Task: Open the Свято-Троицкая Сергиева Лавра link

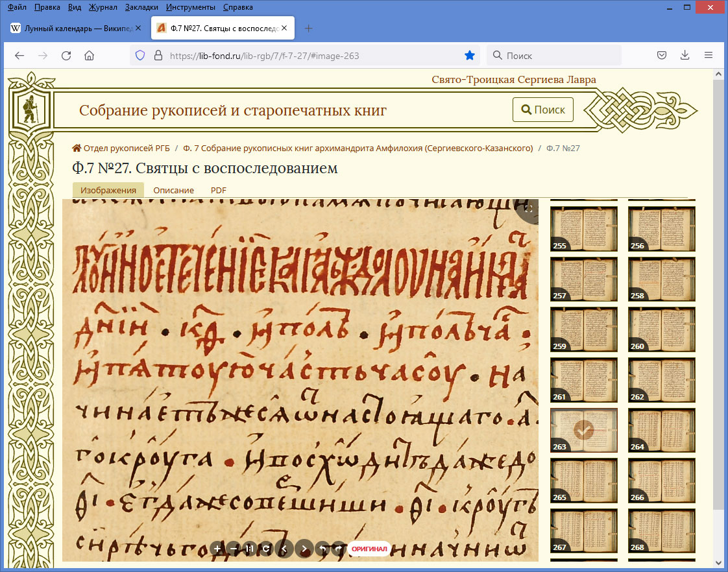Action: (x=513, y=79)
